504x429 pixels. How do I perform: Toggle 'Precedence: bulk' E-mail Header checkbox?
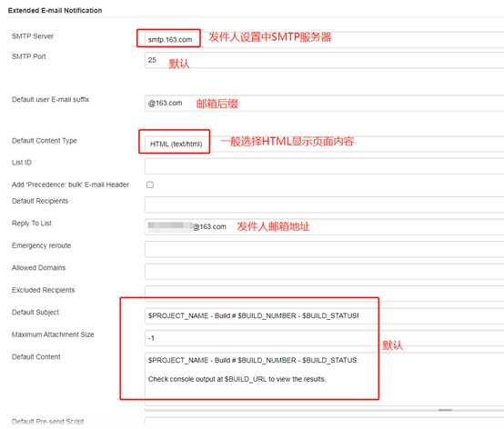coord(150,185)
